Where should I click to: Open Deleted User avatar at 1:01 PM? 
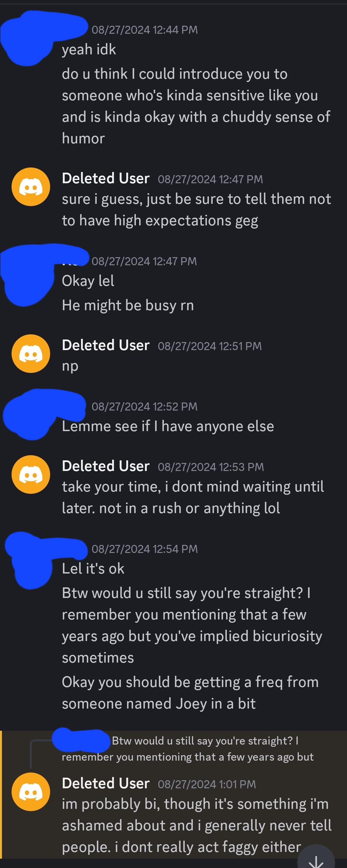pos(31,792)
